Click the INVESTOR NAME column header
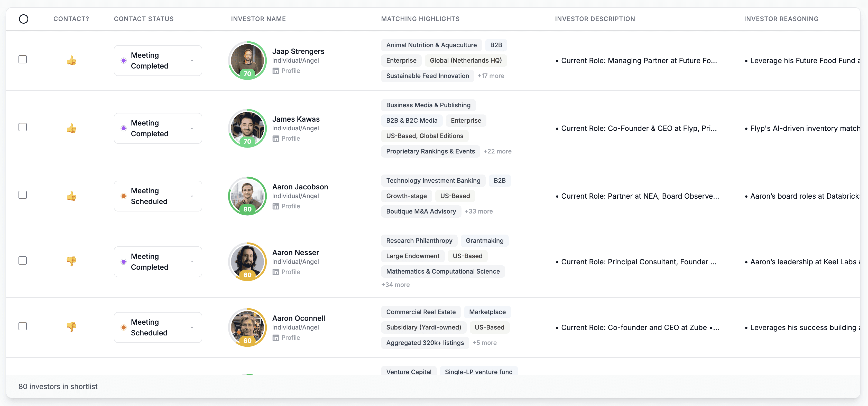Screen dimensions: 868x406 pyautogui.click(x=258, y=19)
